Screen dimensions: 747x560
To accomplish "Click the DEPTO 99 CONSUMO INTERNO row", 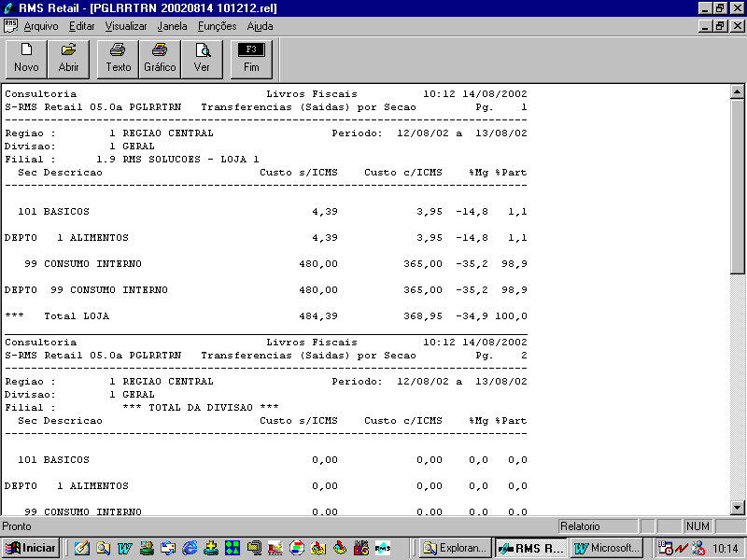I will coord(266,290).
